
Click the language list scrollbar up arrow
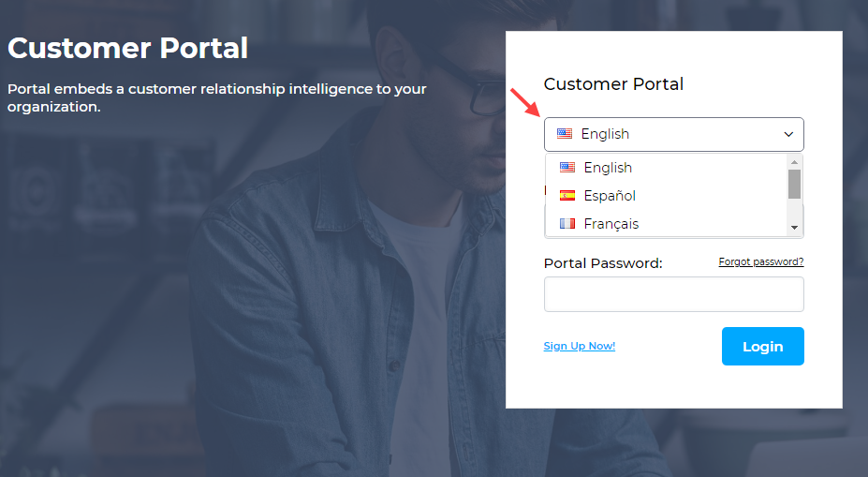[794, 162]
